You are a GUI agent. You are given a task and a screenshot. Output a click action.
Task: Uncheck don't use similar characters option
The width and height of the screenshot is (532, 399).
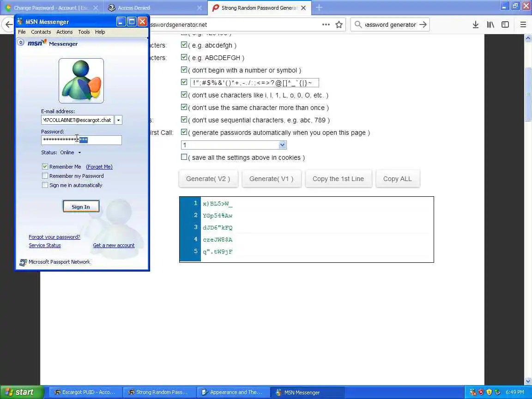[184, 95]
